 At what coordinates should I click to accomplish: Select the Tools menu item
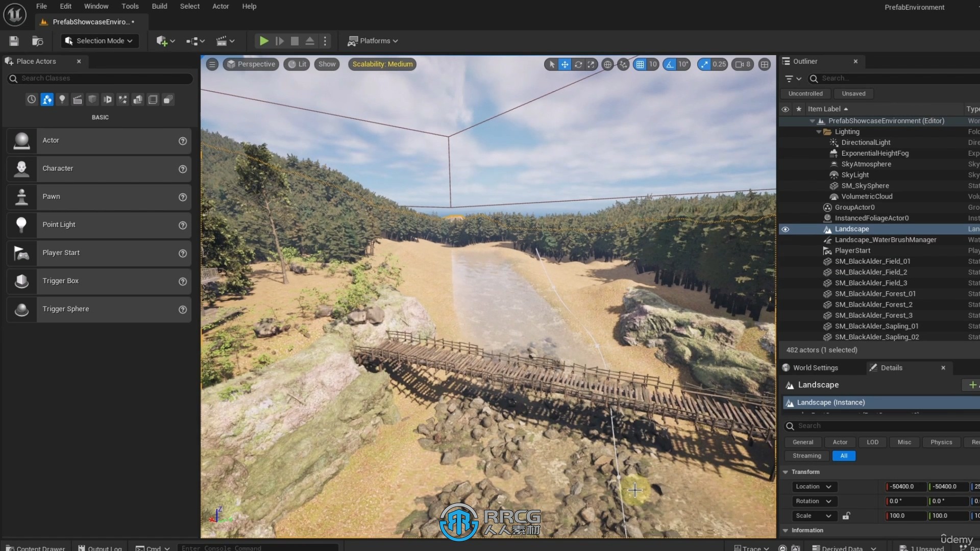131,6
